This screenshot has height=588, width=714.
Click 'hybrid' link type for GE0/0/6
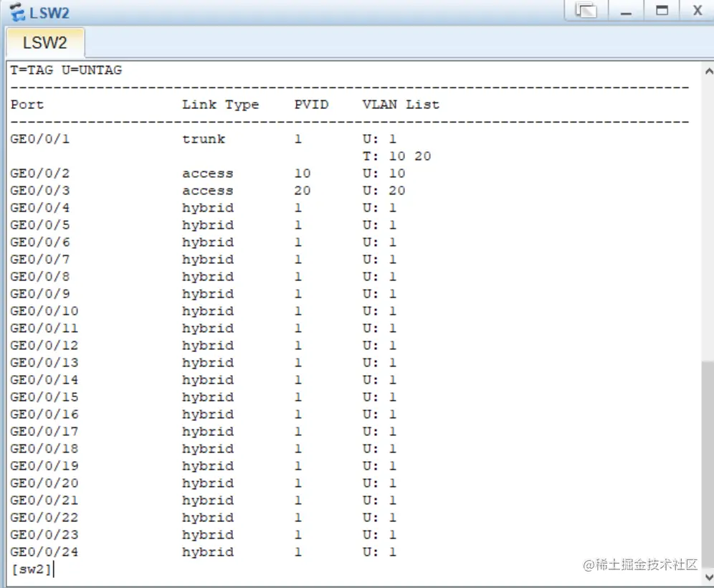208,243
